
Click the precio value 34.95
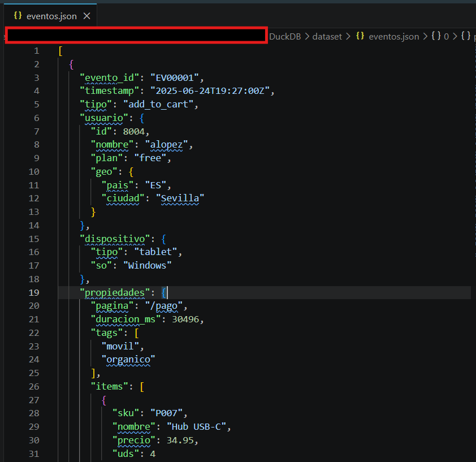pyautogui.click(x=180, y=441)
